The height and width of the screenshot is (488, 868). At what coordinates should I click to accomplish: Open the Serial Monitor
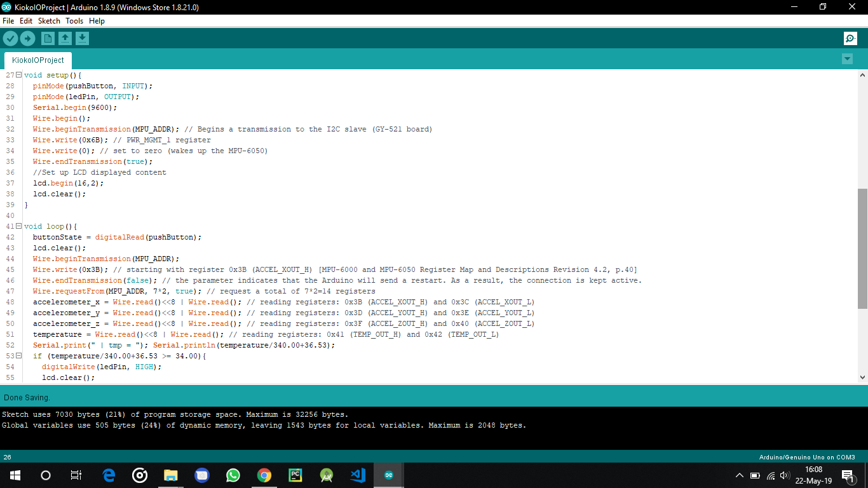tap(850, 39)
